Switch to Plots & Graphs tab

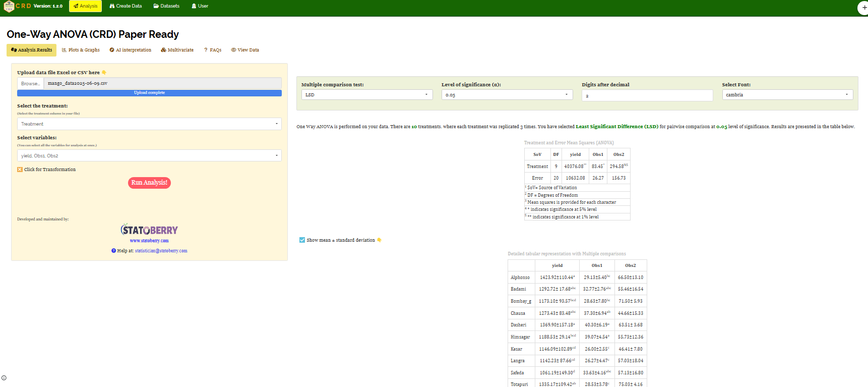(x=81, y=50)
